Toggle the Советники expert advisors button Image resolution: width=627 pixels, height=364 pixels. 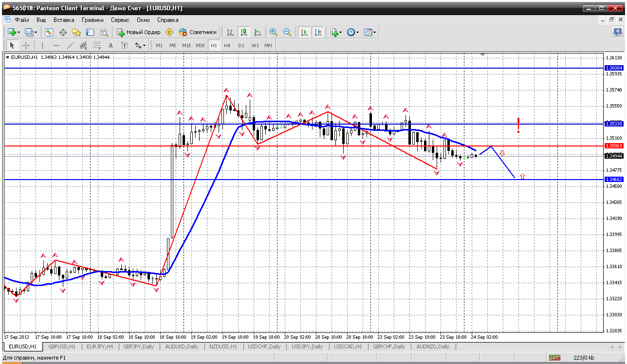point(198,32)
